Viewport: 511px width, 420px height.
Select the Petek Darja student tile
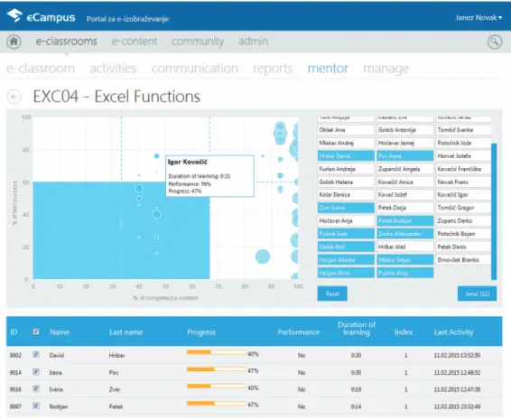pyautogui.click(x=405, y=208)
